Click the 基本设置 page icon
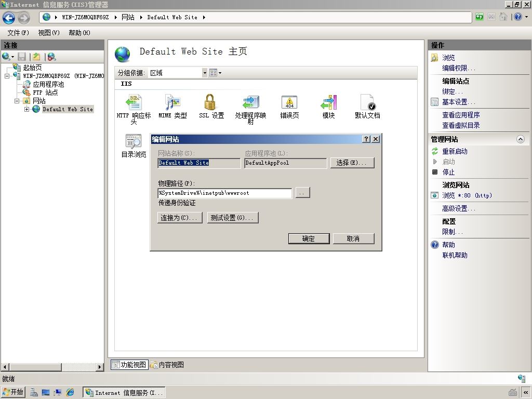 tap(435, 102)
